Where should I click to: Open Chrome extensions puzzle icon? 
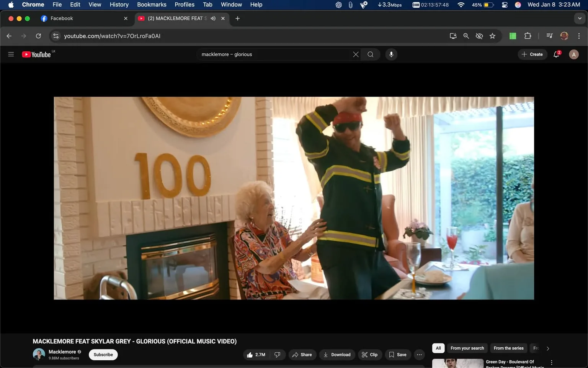point(528,36)
